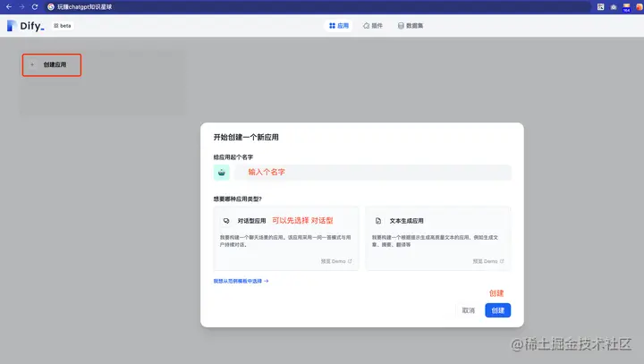Click 我想从范例模板中选择 link
The width and height of the screenshot is (644, 364).
coord(241,281)
